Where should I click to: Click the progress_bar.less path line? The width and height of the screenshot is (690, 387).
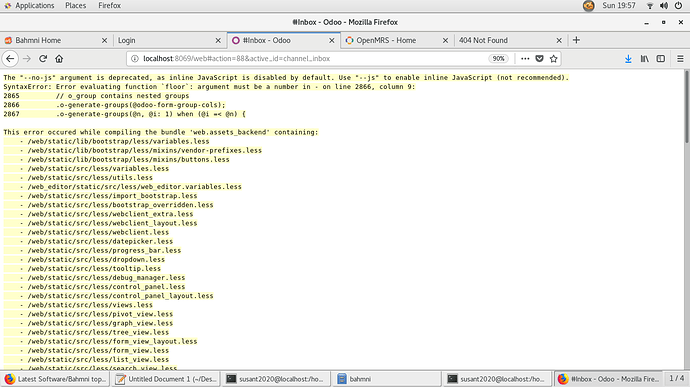pos(104,251)
